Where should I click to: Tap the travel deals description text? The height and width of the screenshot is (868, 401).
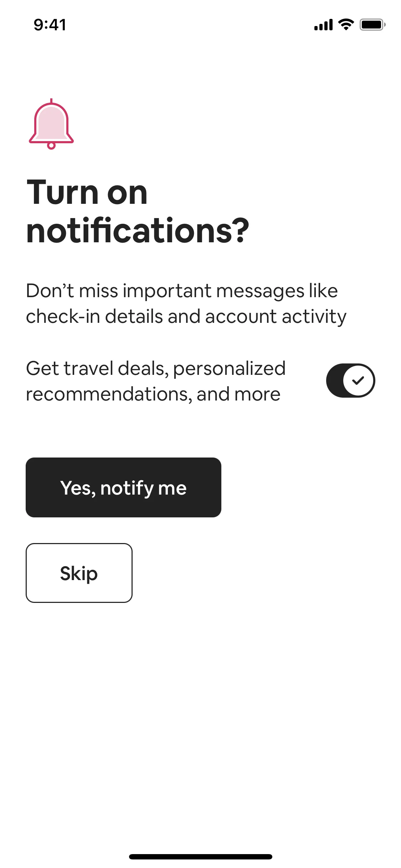tap(155, 381)
